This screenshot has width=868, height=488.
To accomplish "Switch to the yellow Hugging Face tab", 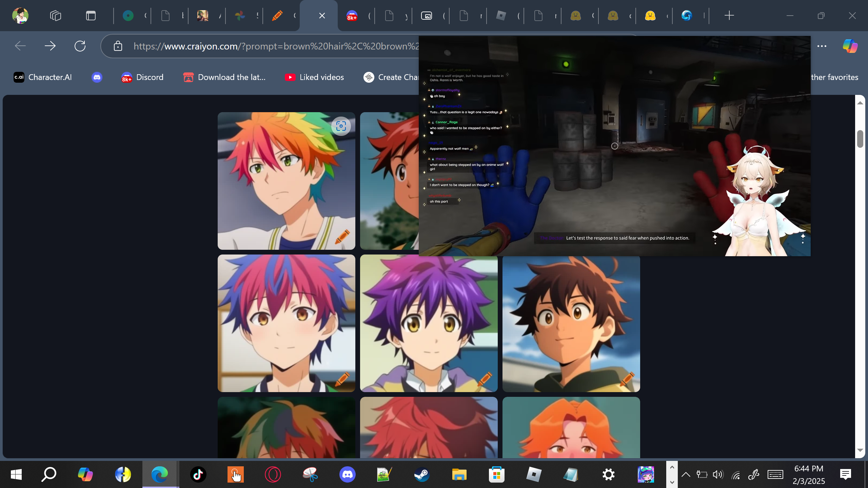I will pyautogui.click(x=650, y=16).
